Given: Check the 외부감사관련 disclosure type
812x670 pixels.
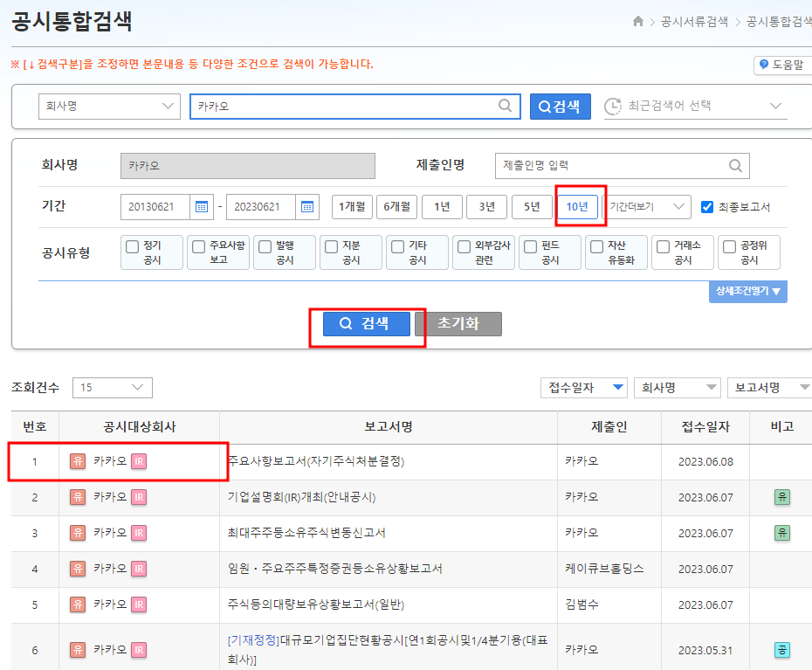Looking at the screenshot, I should point(464,246).
